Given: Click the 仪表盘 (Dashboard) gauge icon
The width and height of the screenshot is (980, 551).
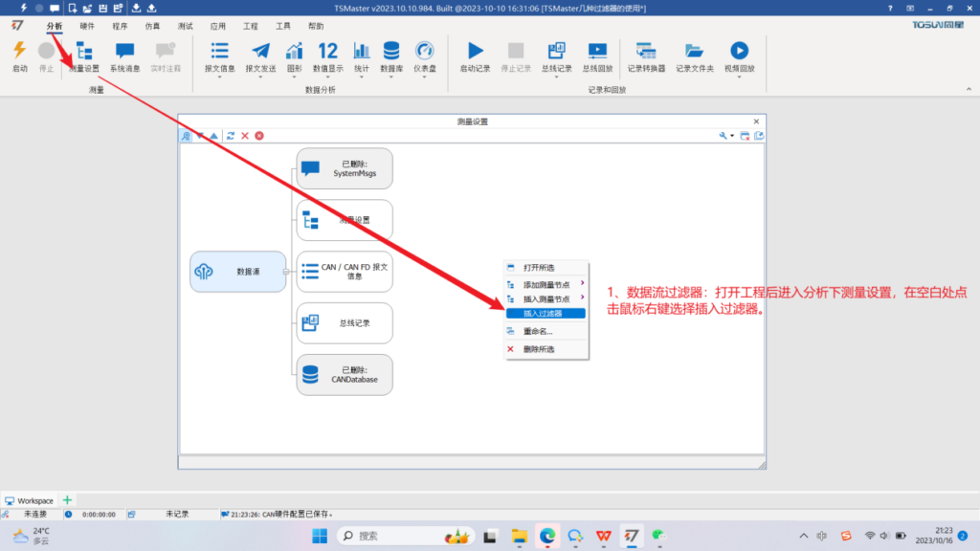Looking at the screenshot, I should [425, 52].
